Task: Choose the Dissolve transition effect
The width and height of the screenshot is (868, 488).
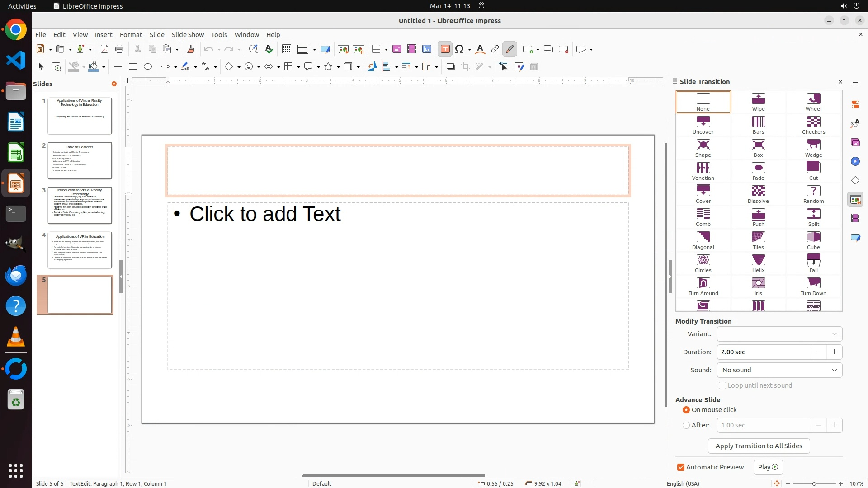Action: (x=758, y=194)
